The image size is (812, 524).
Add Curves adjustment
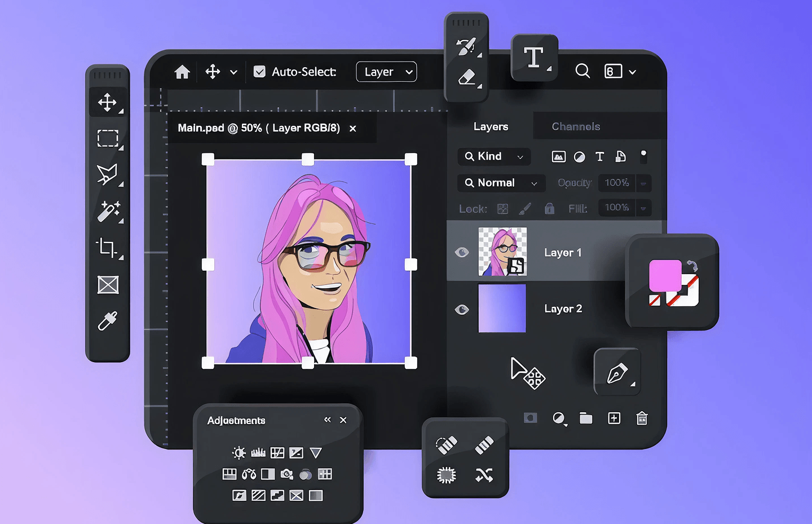coord(277,452)
